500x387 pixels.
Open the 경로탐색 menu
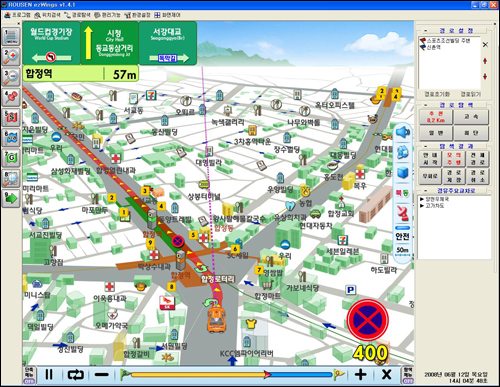(77, 15)
